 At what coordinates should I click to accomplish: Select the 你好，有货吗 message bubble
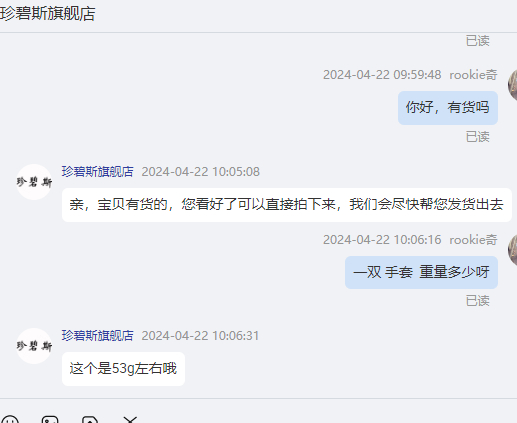pos(448,108)
